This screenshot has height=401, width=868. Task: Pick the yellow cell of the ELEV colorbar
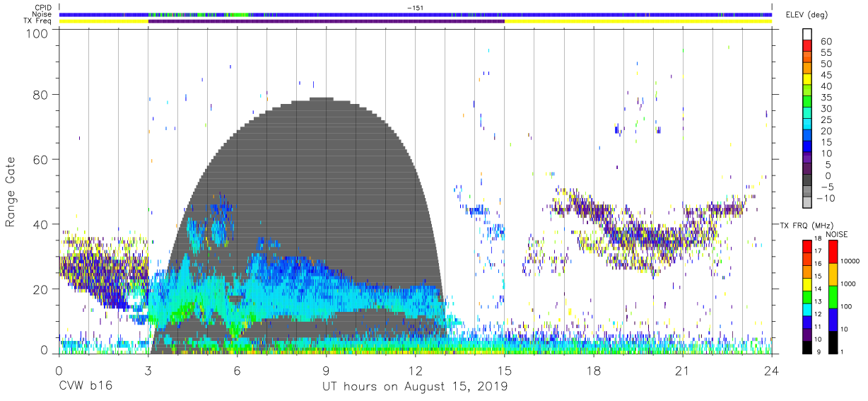click(807, 78)
